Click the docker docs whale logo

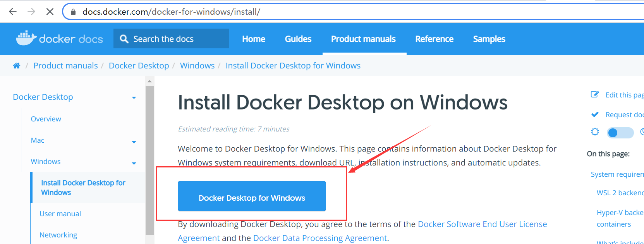pos(60,38)
